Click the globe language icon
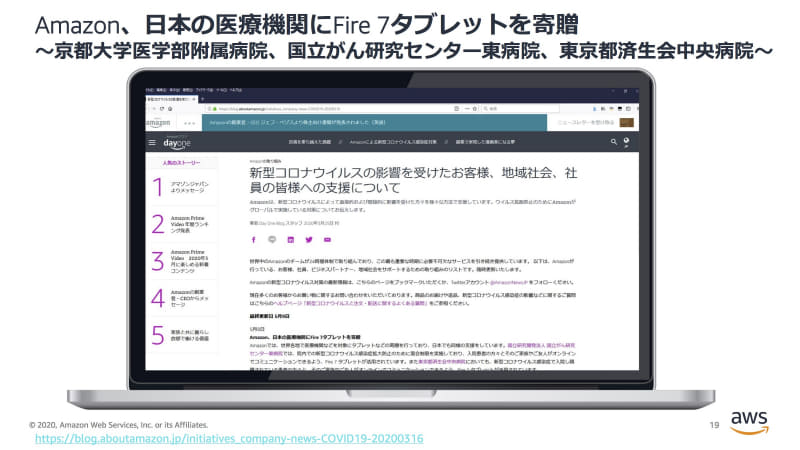The image size is (800, 450). pyautogui.click(x=626, y=141)
